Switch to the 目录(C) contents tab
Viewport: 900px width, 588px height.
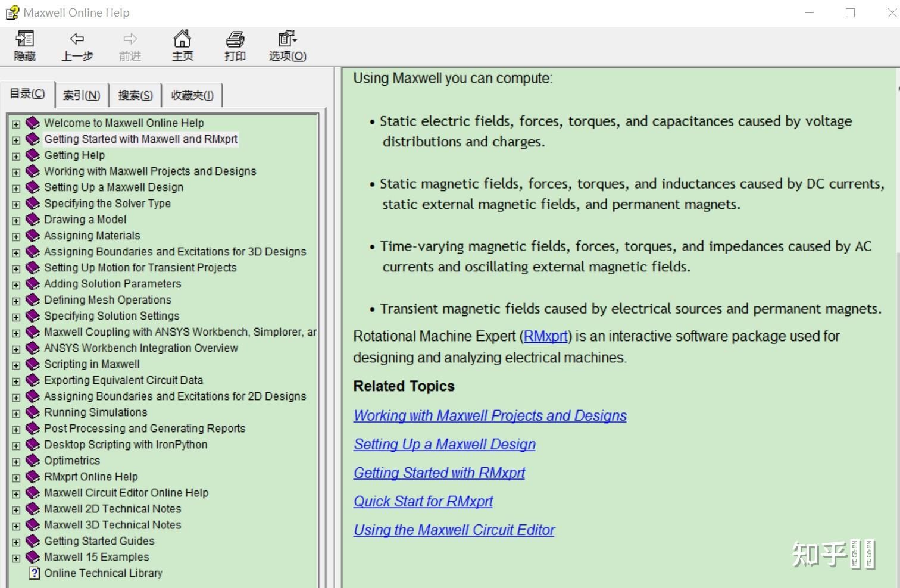click(27, 94)
